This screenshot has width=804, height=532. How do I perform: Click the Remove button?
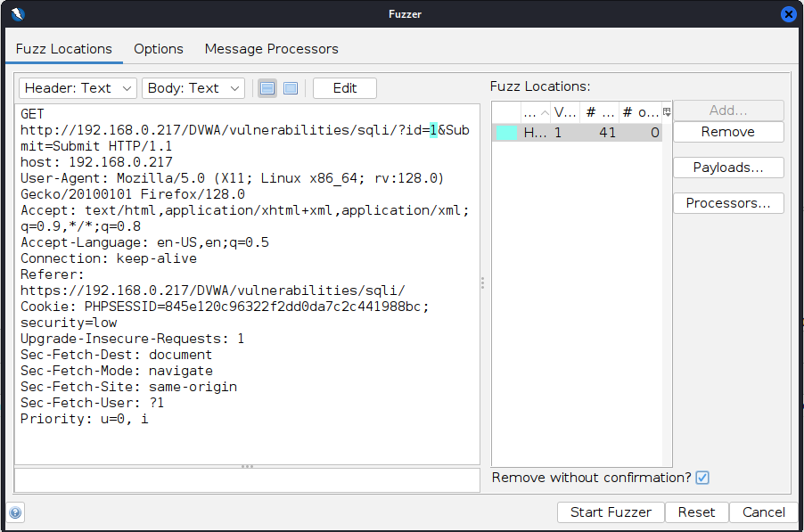point(728,132)
